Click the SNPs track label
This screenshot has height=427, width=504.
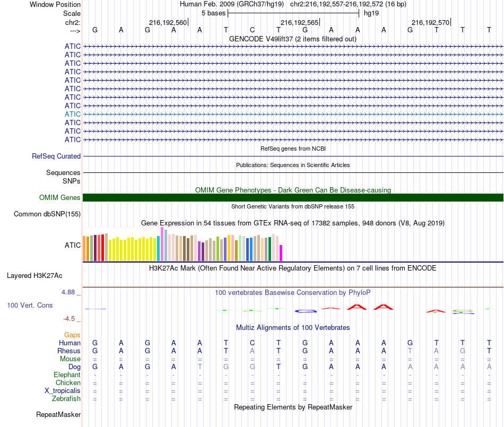tap(72, 181)
